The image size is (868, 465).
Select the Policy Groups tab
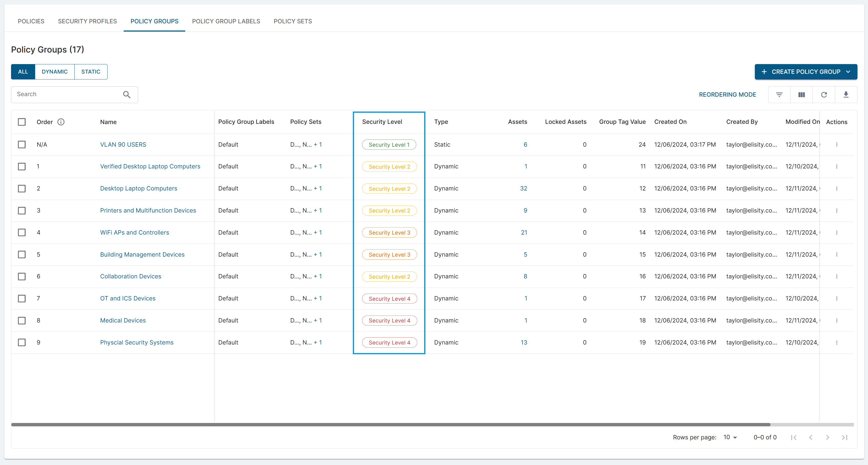[154, 21]
